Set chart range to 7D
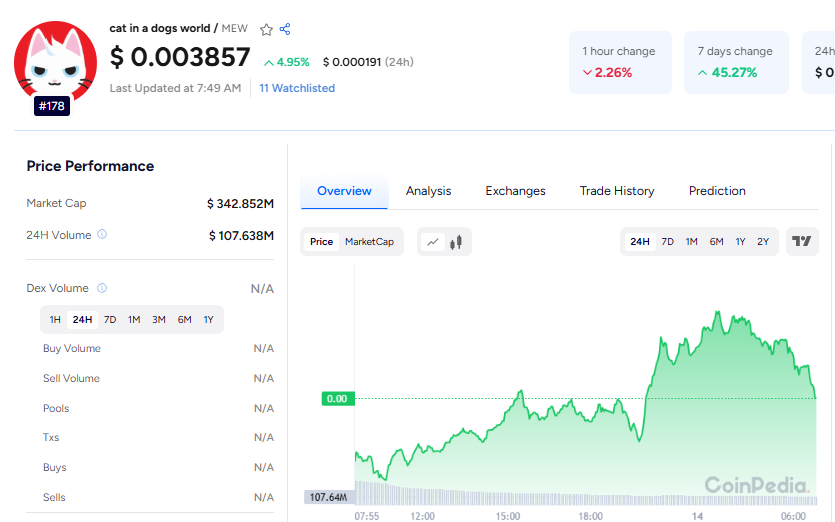Screen dimensions: 835x522 click(667, 242)
